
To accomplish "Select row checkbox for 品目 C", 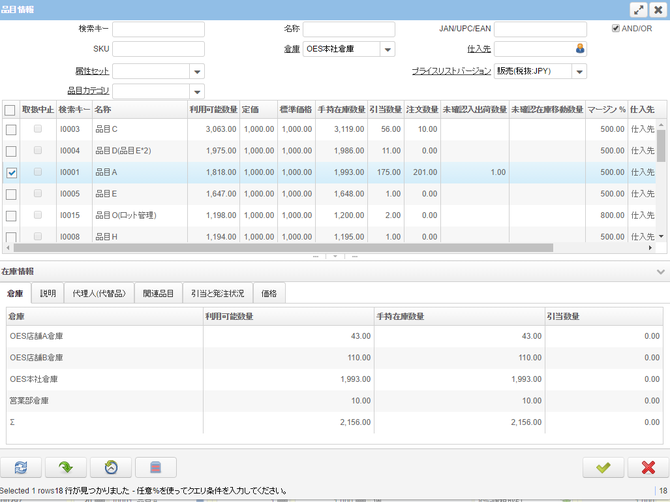I will tap(11, 129).
